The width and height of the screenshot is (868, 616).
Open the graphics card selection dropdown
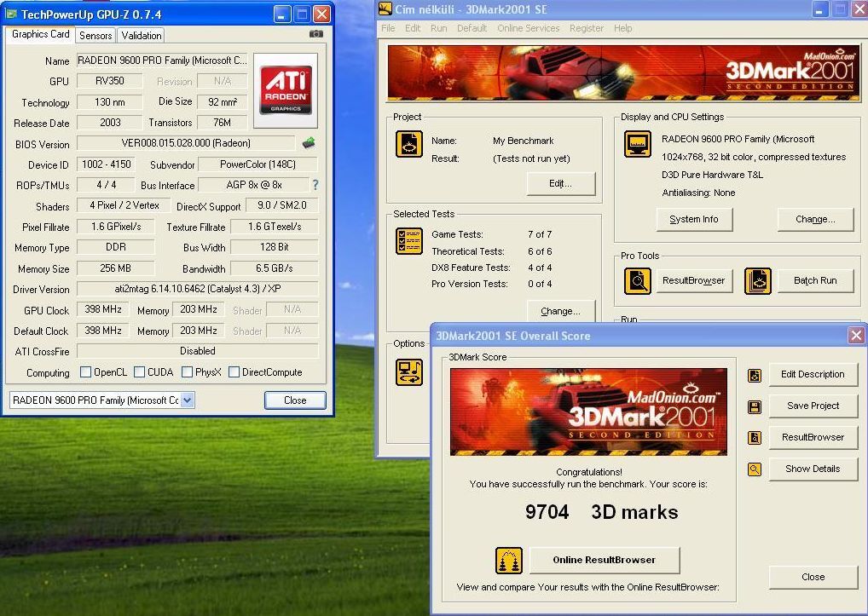188,400
